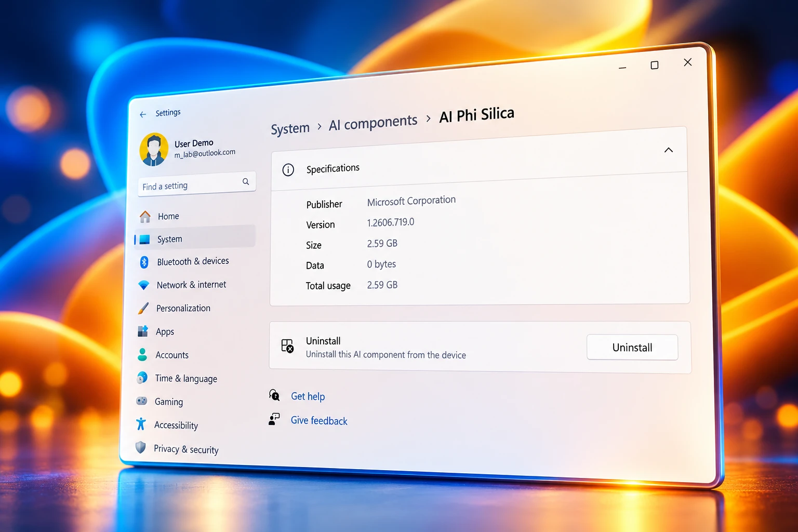
Task: Click the Bluetooth icon in the sidebar
Action: point(144,262)
